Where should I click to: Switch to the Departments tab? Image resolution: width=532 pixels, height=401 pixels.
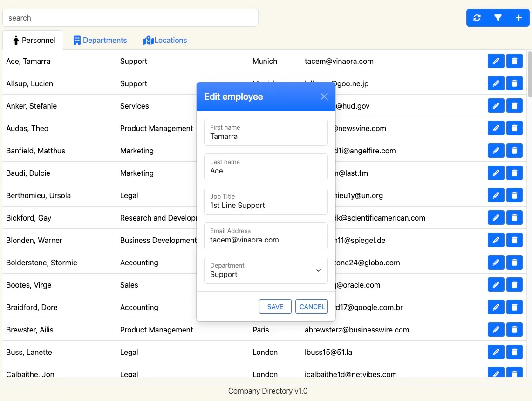coord(100,41)
